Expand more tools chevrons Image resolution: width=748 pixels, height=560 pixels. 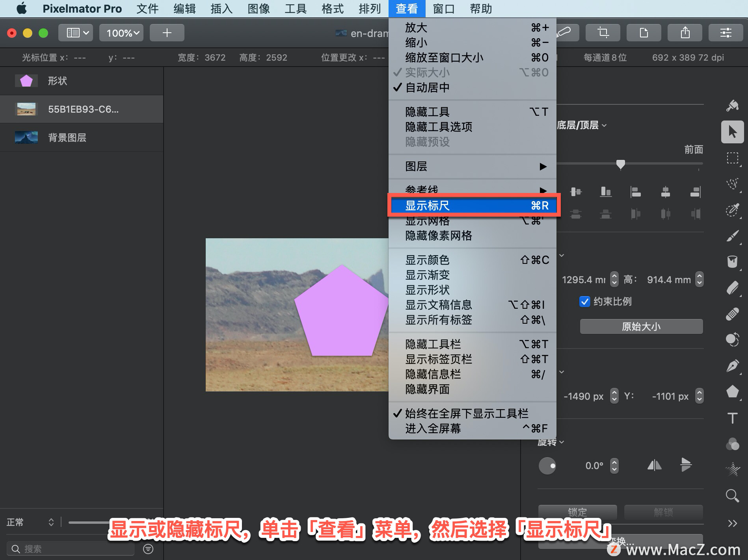click(732, 523)
